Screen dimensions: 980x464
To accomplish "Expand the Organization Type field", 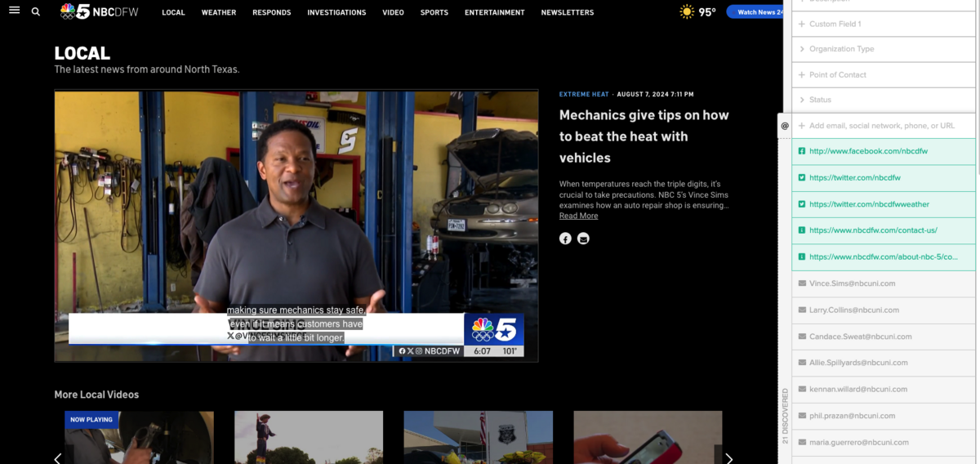I will point(841,49).
